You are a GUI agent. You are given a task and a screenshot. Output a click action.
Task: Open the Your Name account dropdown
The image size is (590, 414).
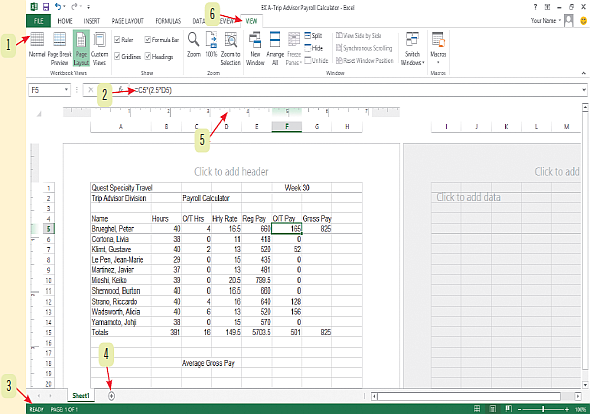coord(546,21)
